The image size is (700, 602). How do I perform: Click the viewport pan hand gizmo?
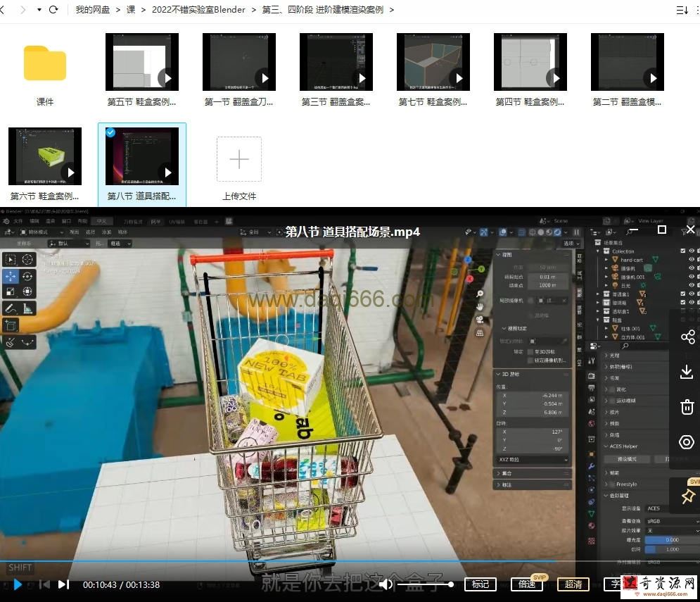click(480, 306)
